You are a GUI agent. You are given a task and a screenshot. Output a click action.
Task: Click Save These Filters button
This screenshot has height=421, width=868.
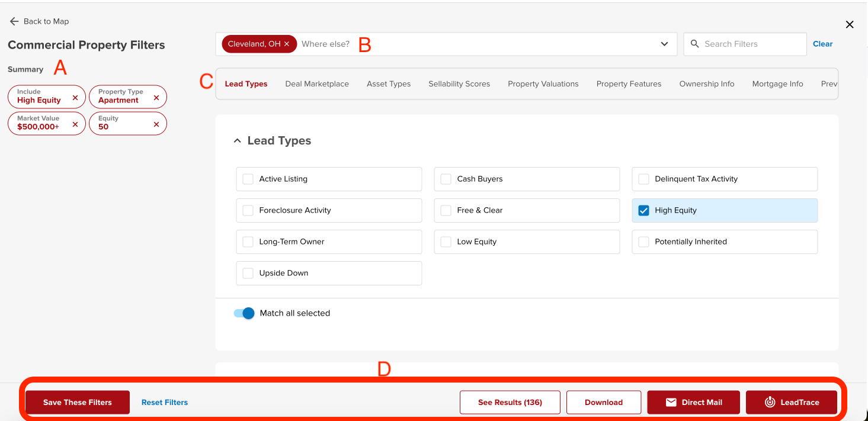point(77,402)
